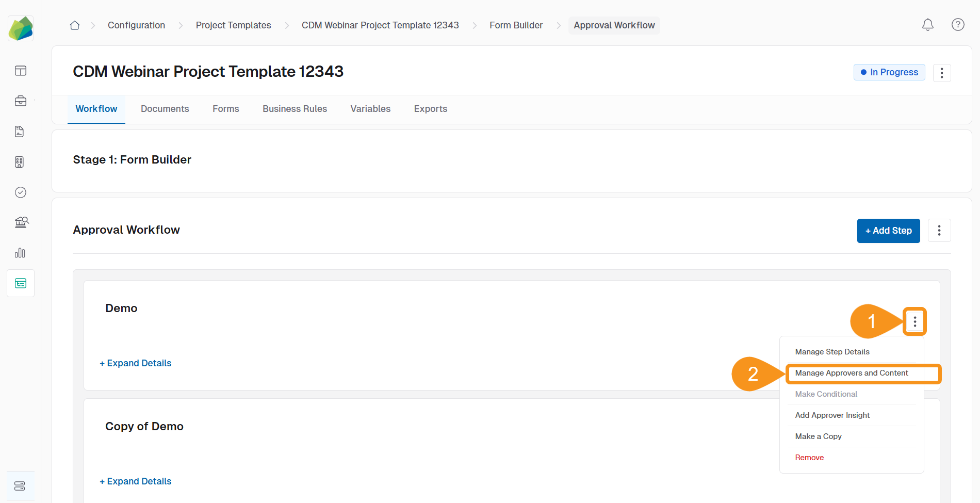This screenshot has width=980, height=503.
Task: Open the audit search icon in sidebar
Action: pos(21,222)
